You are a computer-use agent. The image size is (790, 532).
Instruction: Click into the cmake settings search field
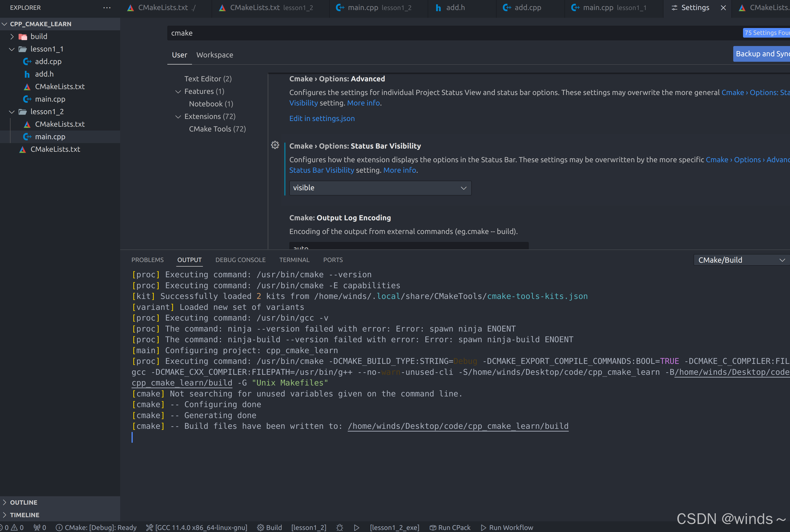[x=455, y=33]
